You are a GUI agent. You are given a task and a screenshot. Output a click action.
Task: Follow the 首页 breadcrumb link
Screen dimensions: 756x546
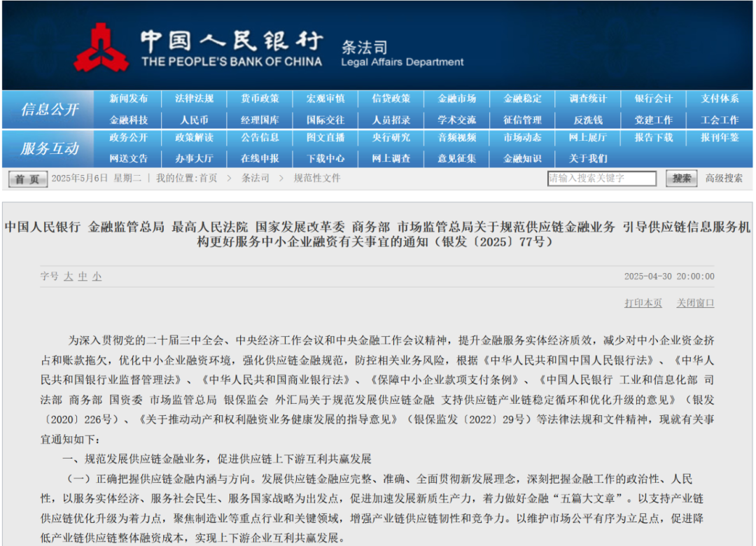point(208,178)
